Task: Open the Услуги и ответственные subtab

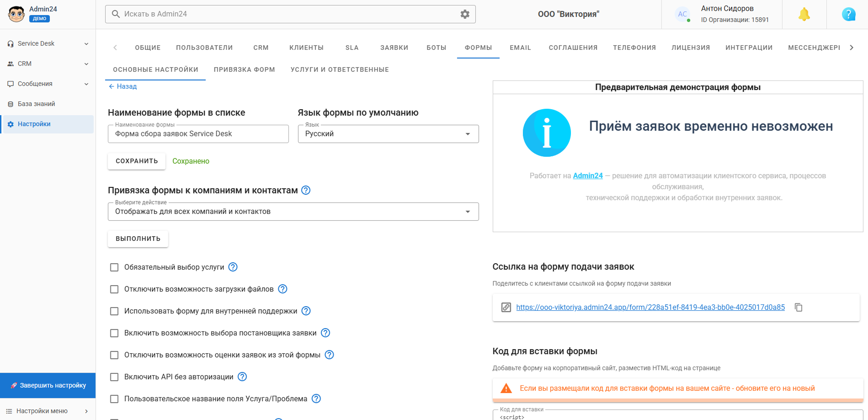Action: point(340,69)
